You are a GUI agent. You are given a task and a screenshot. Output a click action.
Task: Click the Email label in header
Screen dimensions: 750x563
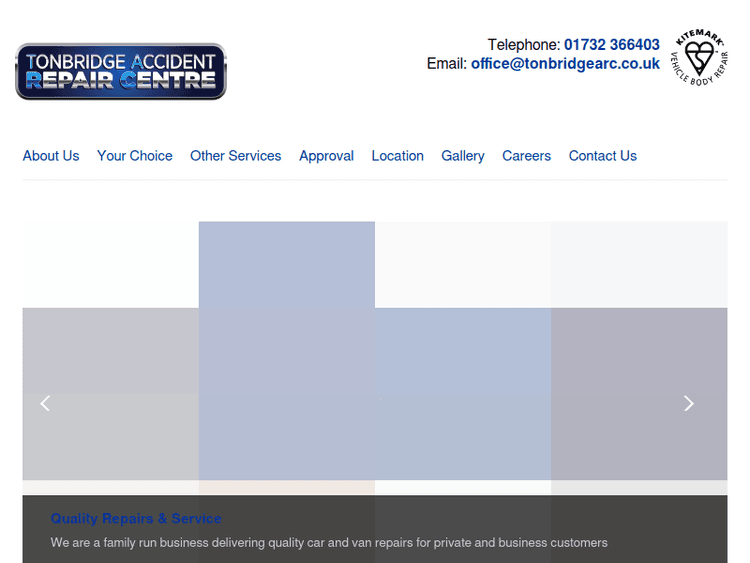click(446, 63)
